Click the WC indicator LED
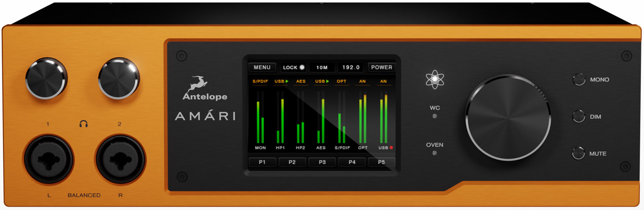Viewport: 644px width, 210px height. click(435, 116)
